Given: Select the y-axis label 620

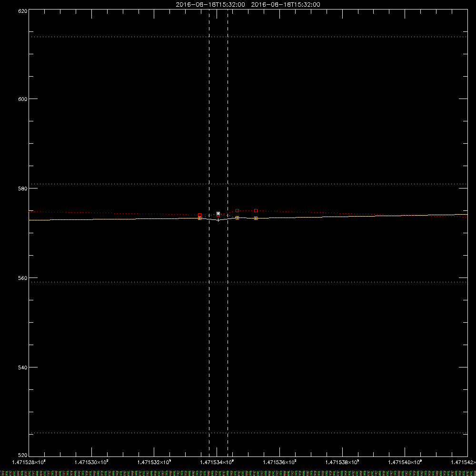Looking at the screenshot, I should pyautogui.click(x=23, y=11).
